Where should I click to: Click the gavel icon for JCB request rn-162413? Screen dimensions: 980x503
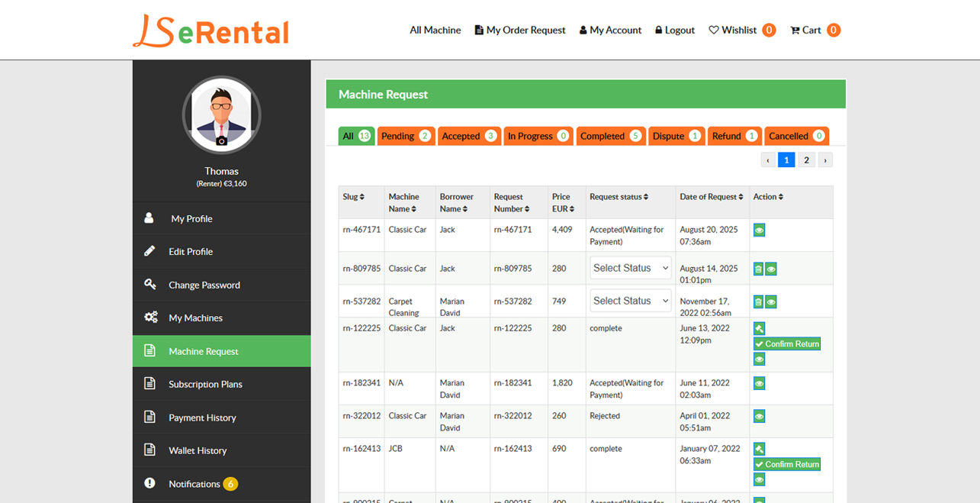tap(759, 450)
